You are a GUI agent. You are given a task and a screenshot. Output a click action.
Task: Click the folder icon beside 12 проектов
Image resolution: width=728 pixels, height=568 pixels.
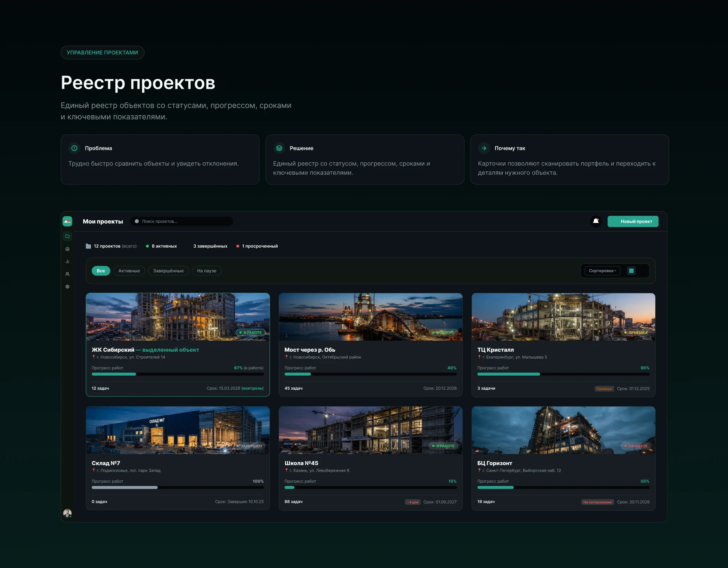88,246
